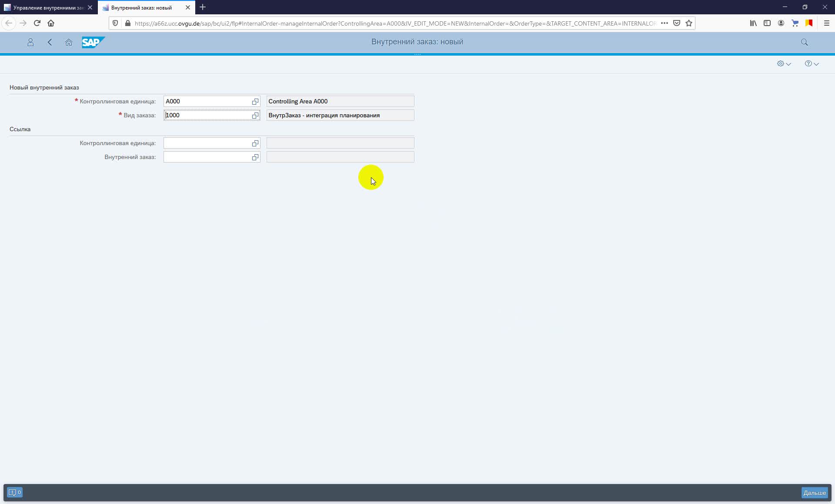Open the messages indicator in footer
Screen dimensions: 835x504
pos(15,492)
